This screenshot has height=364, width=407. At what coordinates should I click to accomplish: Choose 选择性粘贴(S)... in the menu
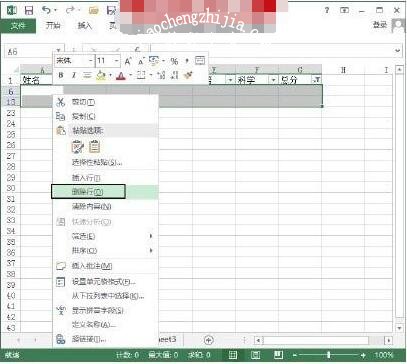[x=105, y=163]
